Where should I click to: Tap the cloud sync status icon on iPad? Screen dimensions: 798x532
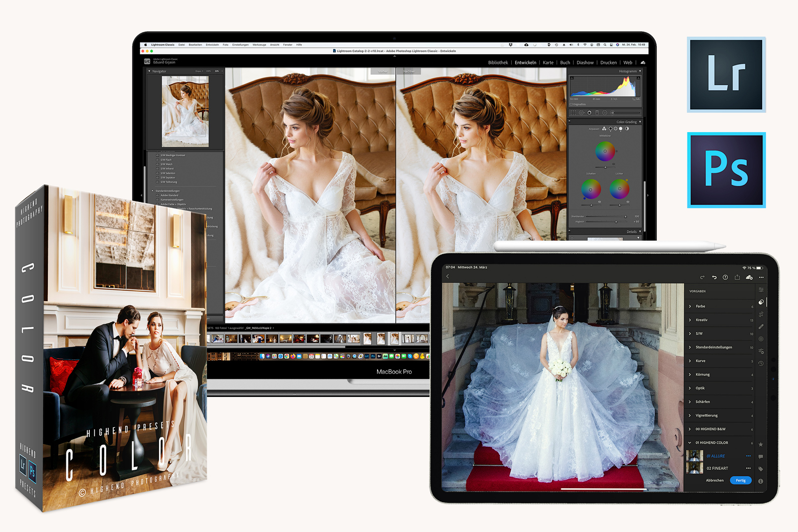click(x=749, y=277)
